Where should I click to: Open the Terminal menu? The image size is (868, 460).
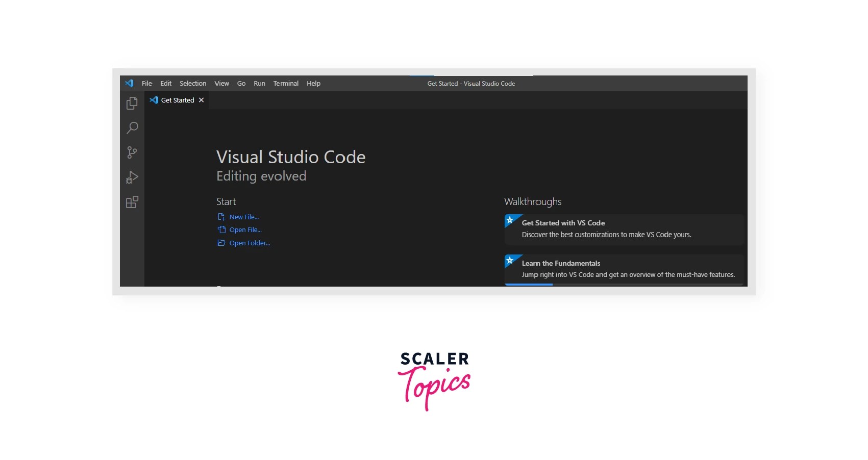(286, 83)
